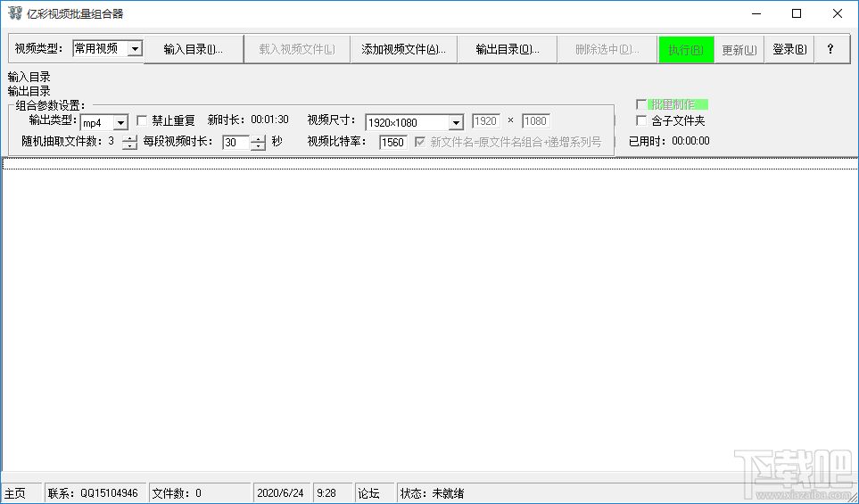The width and height of the screenshot is (859, 504).
Task: Minimize the 亿彩视频批量组合器 window
Action: 756,13
